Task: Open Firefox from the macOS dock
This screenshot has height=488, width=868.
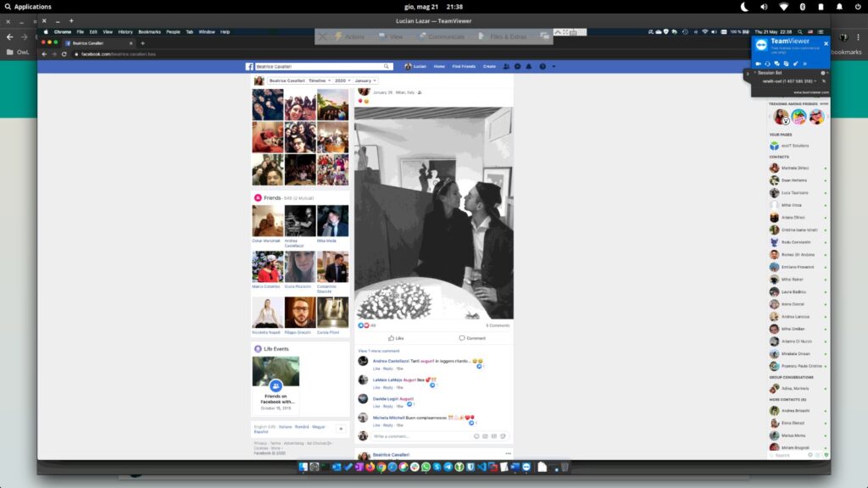Action: (370, 467)
